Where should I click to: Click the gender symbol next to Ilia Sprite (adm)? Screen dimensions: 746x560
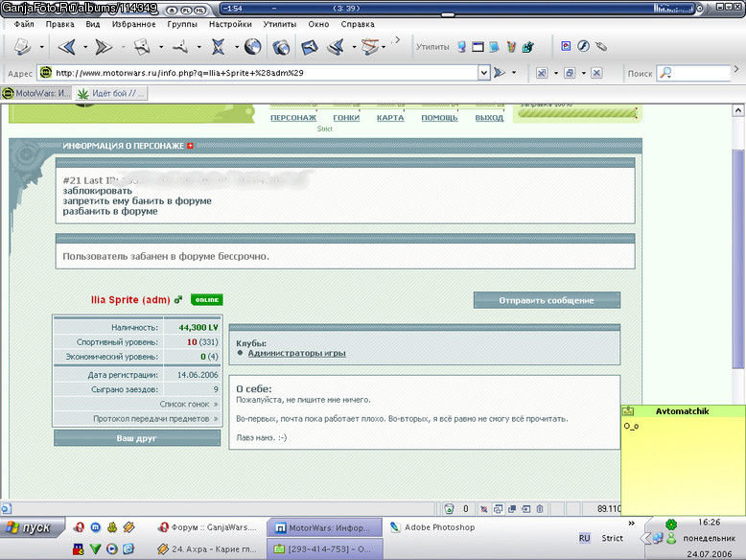coord(178,300)
